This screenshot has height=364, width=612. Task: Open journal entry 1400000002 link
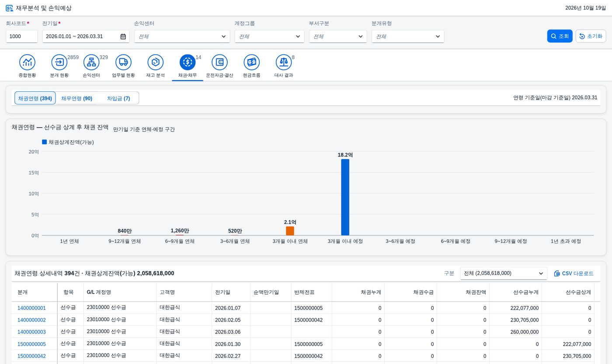(x=31, y=320)
